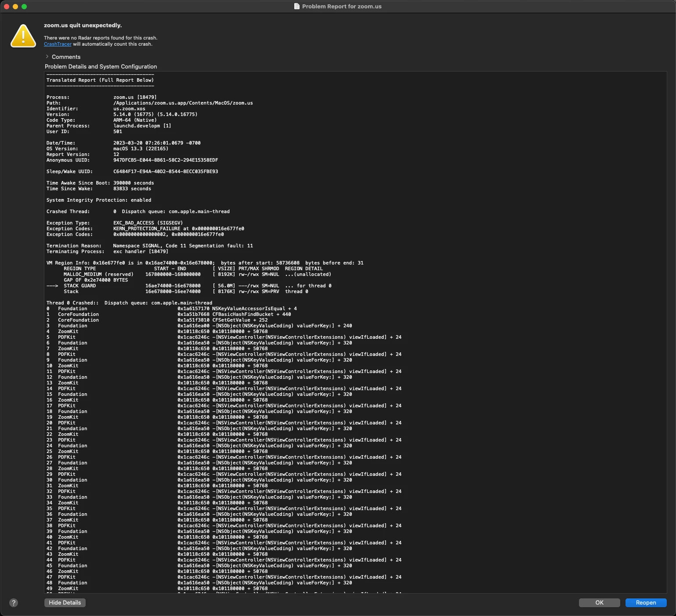Open the help question mark button
This screenshot has height=616, width=676.
tap(14, 603)
